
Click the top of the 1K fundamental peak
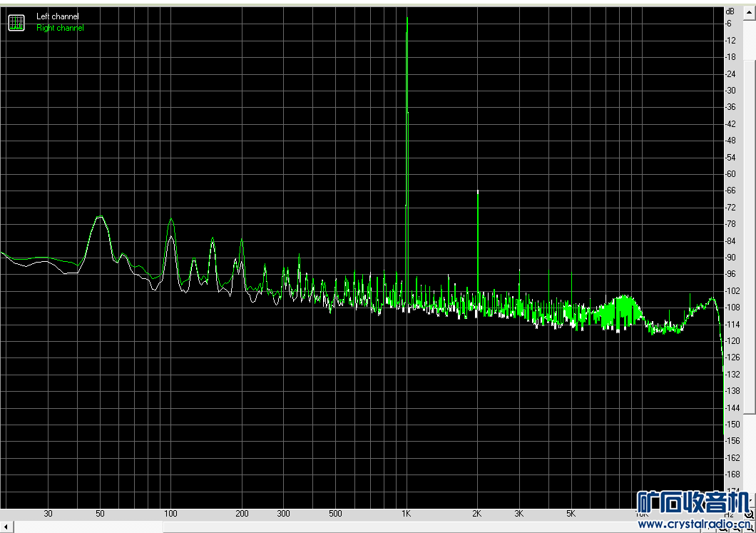point(407,19)
